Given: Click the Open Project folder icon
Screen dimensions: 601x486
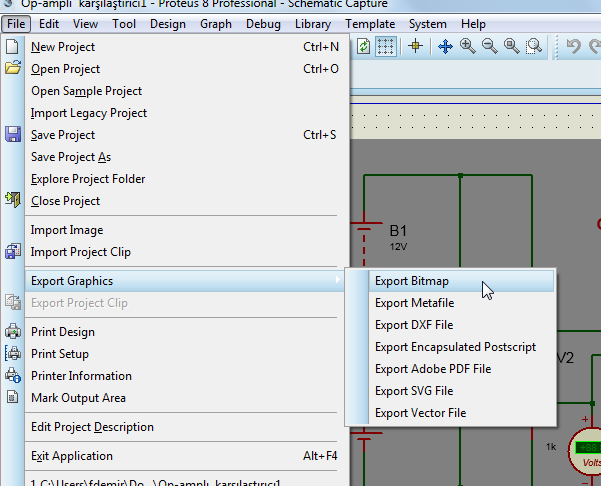Looking at the screenshot, I should (13, 67).
